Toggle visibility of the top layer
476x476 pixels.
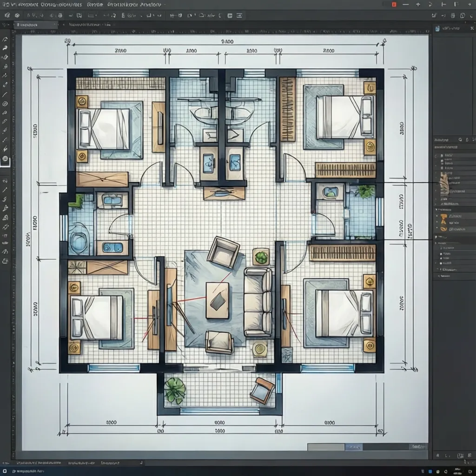pos(436,155)
